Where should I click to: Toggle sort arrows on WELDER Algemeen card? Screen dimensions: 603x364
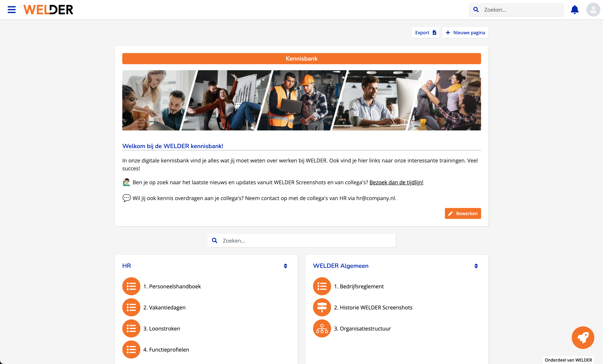(476, 266)
